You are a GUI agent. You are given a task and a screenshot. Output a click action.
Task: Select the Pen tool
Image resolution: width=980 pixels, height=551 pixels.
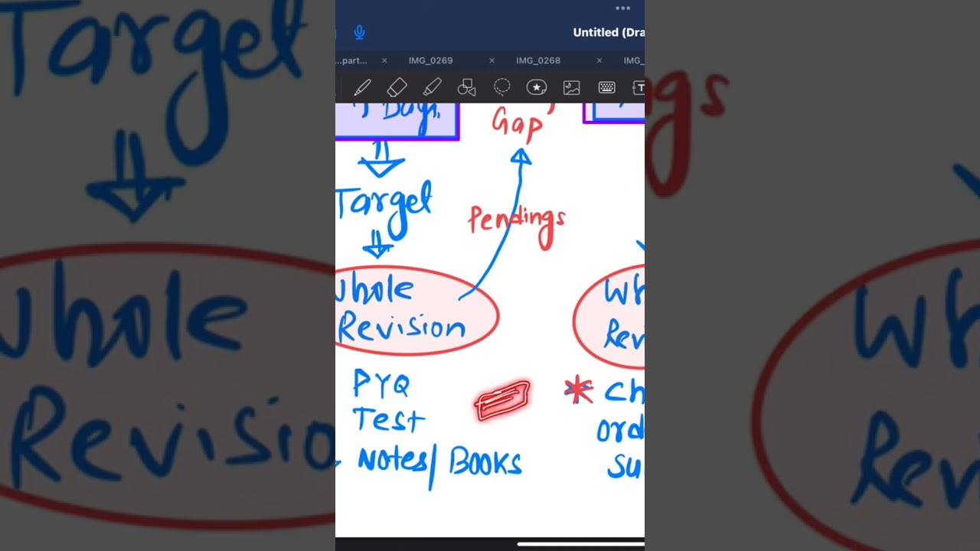tap(362, 87)
